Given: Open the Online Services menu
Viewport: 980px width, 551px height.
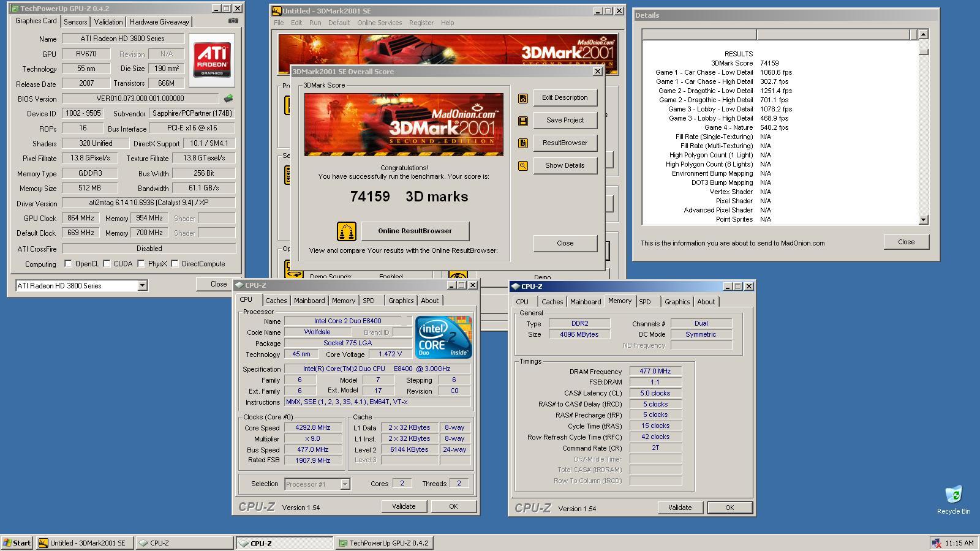Looking at the screenshot, I should [x=380, y=23].
